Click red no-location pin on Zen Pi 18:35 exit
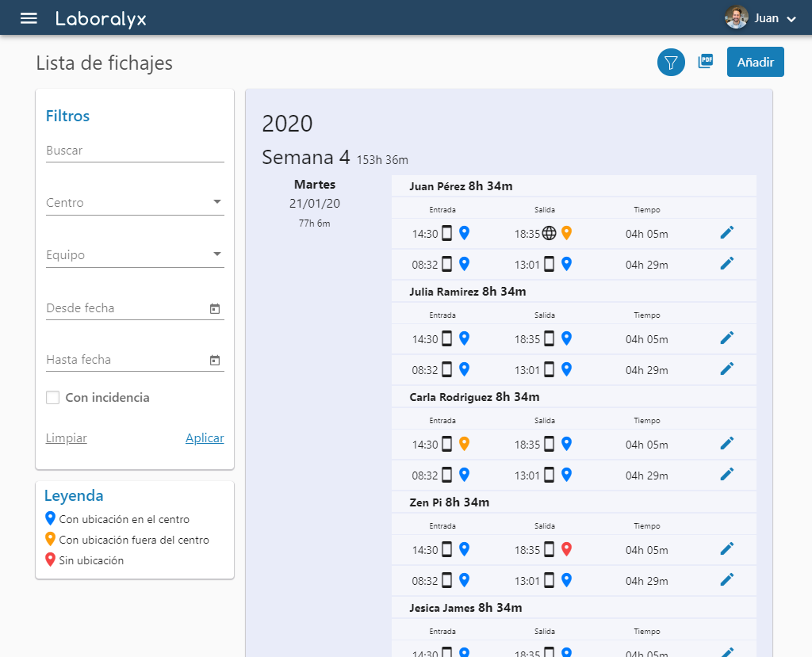812x657 pixels. [x=566, y=549]
